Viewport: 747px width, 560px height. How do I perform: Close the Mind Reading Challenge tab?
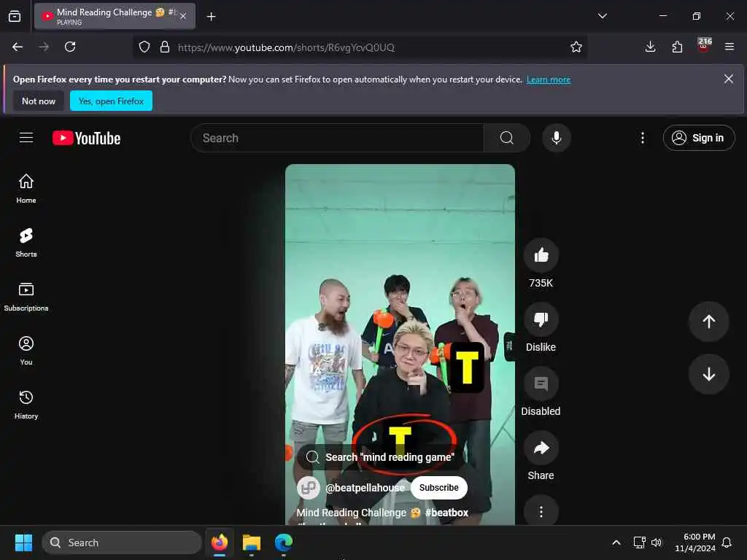(x=183, y=16)
